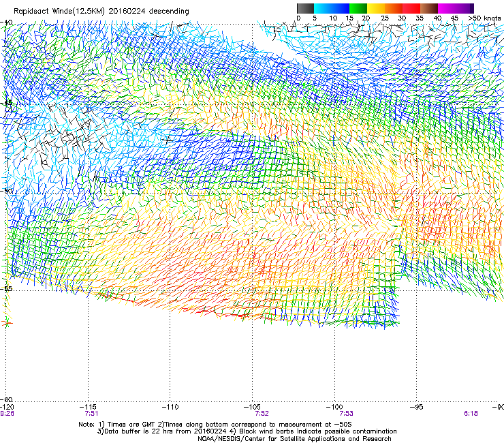Click the purple time stamp 7:51
The image size is (504, 443).
[x=91, y=414]
